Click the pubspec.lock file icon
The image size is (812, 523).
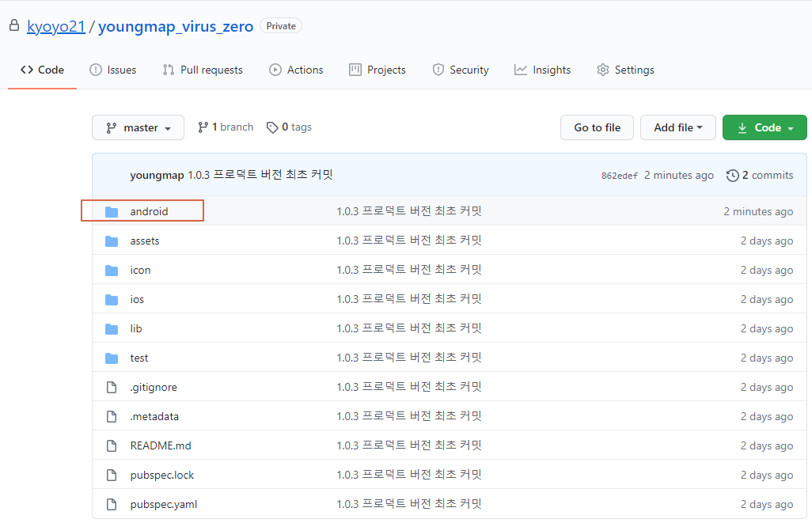112,475
